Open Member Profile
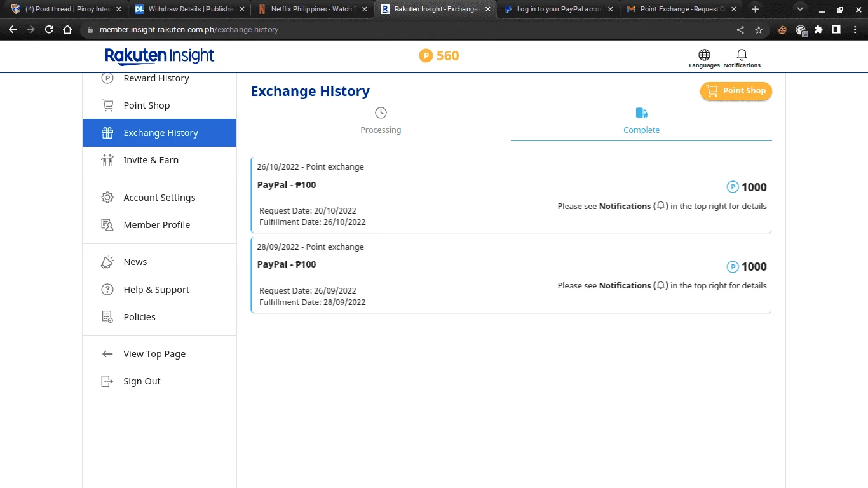Viewport: 868px width, 488px height. coord(159,225)
